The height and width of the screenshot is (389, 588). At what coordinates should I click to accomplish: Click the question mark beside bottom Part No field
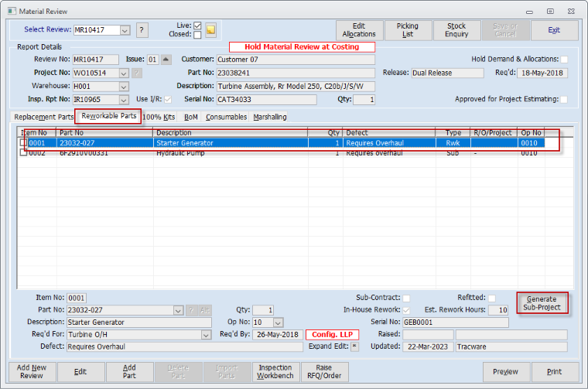191,310
